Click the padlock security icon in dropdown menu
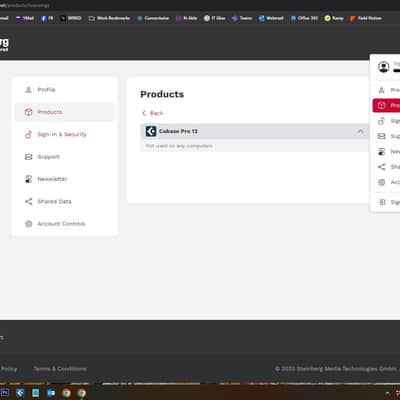 pyautogui.click(x=382, y=121)
